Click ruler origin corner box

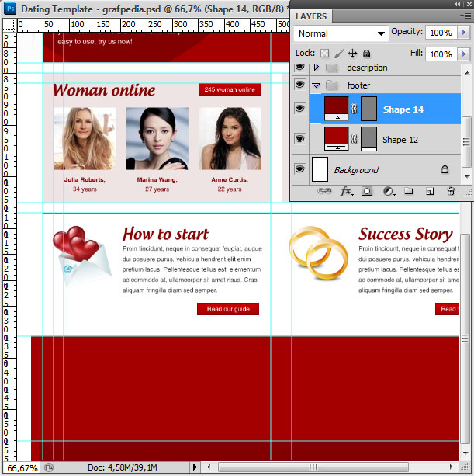point(10,25)
